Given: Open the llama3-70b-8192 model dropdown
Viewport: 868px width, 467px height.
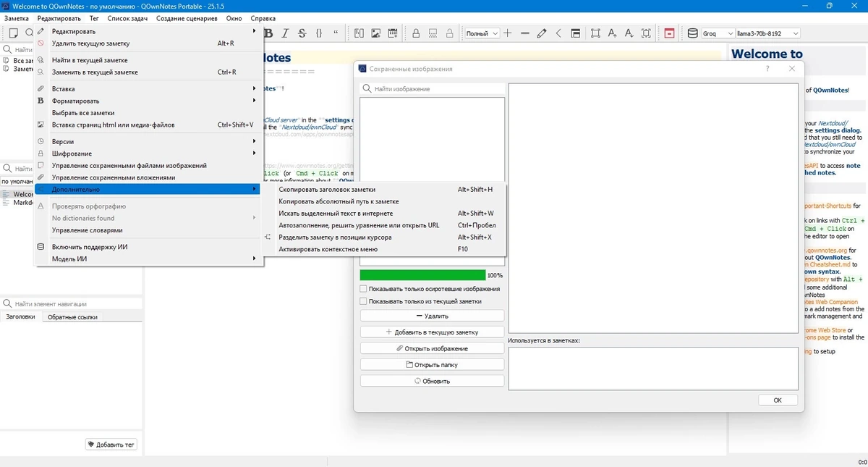Looking at the screenshot, I should point(768,33).
